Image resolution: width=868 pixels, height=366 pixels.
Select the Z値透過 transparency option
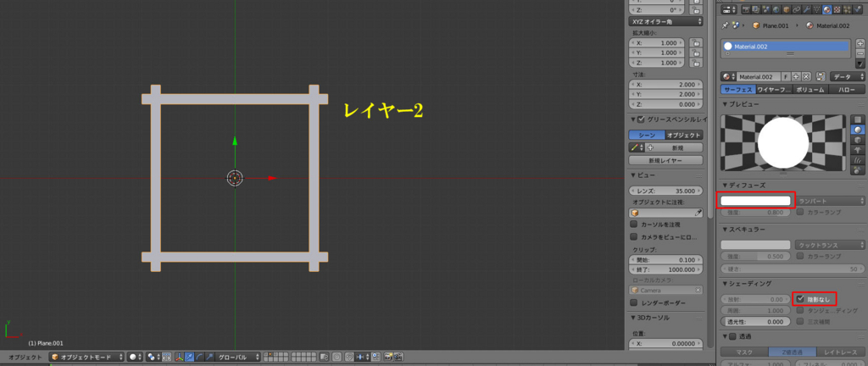(793, 352)
